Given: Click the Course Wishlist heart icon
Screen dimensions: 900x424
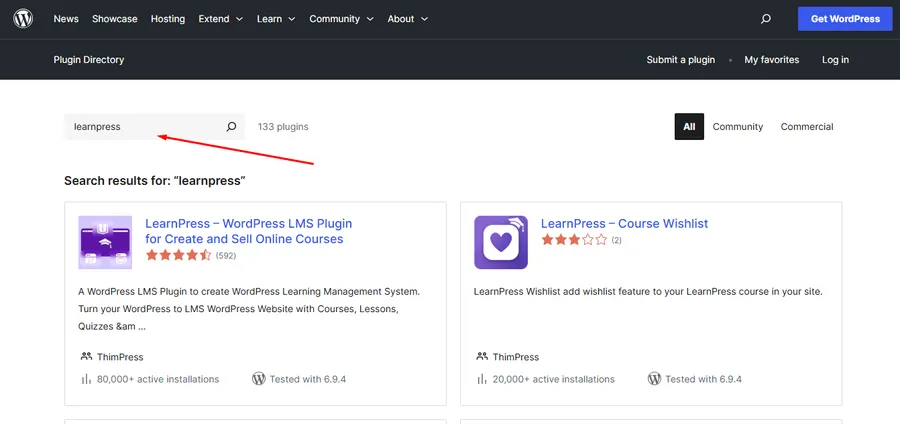Looking at the screenshot, I should 501,242.
